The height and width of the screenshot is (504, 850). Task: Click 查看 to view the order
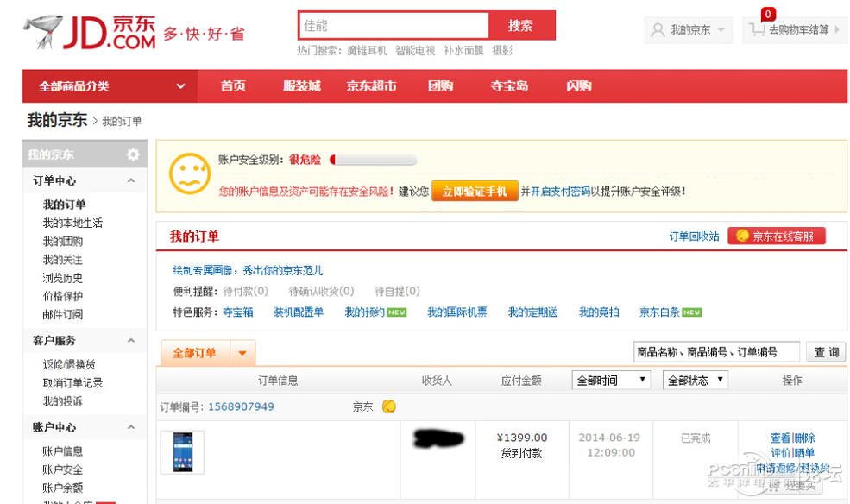tap(781, 438)
